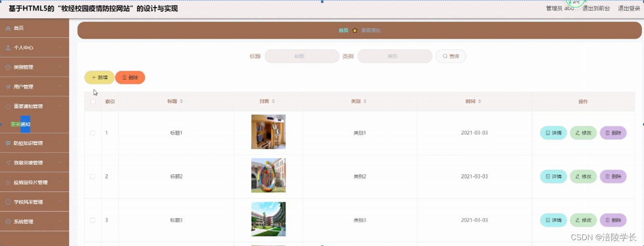Sort the 时间 column with its sort arrows
Screen dimensions: 644x246
(480, 102)
